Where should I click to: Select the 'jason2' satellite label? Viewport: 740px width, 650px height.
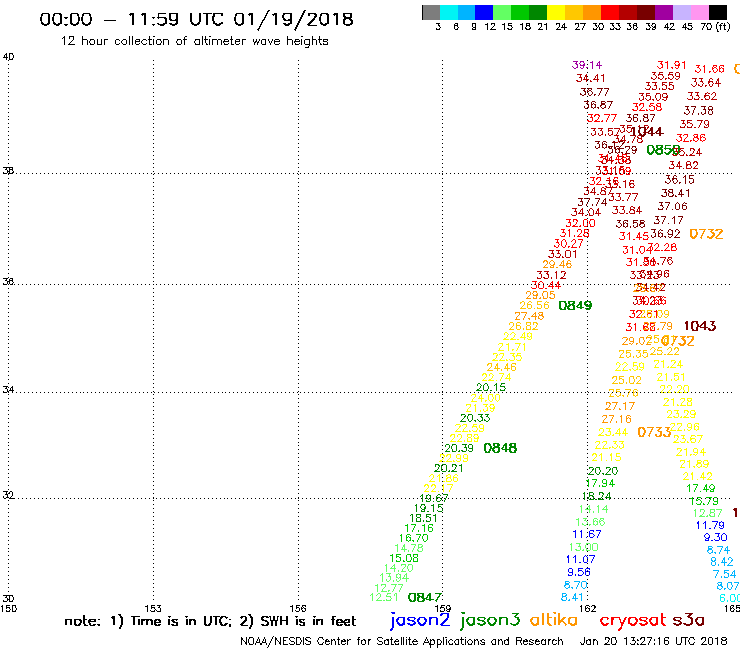(x=420, y=620)
